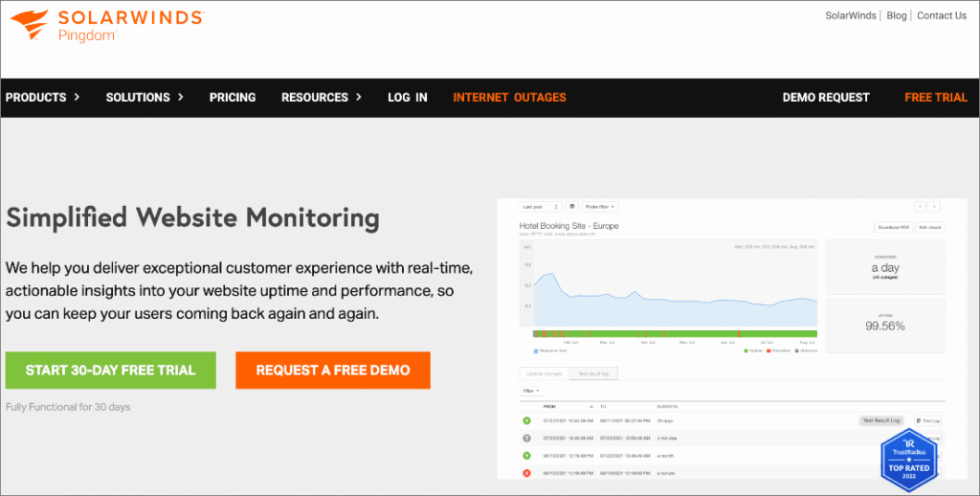Click 'Hotel Booking Site - Europe' title
The height and width of the screenshot is (496, 980).
pos(568,226)
